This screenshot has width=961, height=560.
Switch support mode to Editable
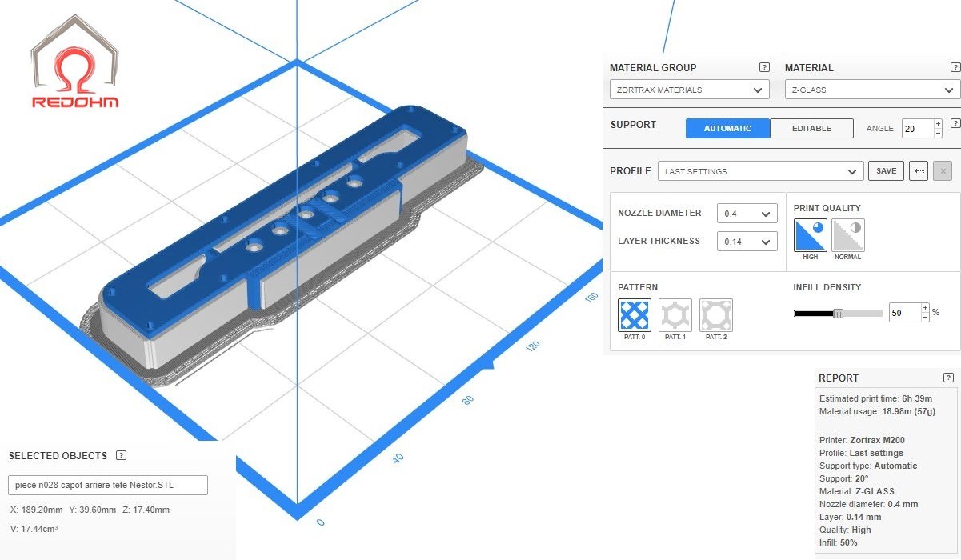click(x=811, y=128)
